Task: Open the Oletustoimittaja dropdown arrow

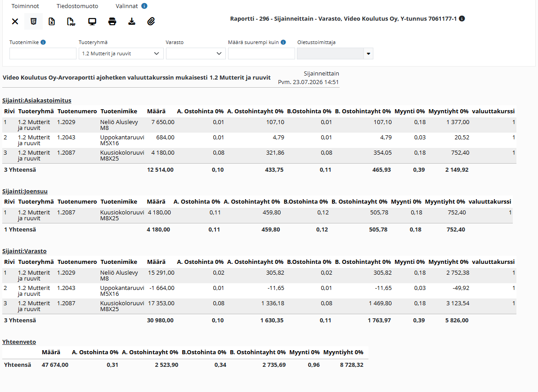Action: click(368, 53)
